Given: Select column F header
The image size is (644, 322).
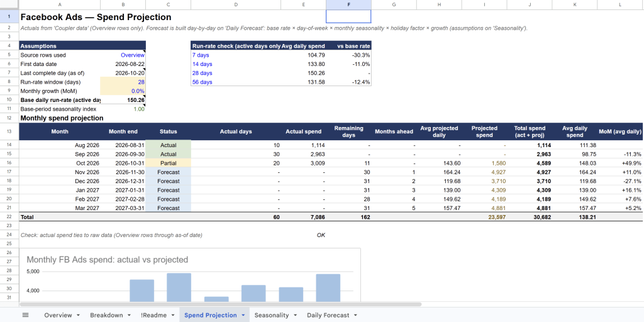Looking at the screenshot, I should 348,4.
